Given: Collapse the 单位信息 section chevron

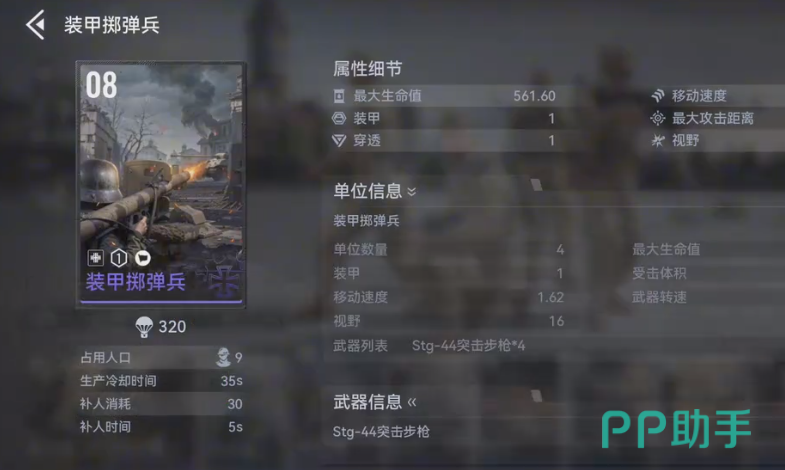Looking at the screenshot, I should (x=412, y=191).
